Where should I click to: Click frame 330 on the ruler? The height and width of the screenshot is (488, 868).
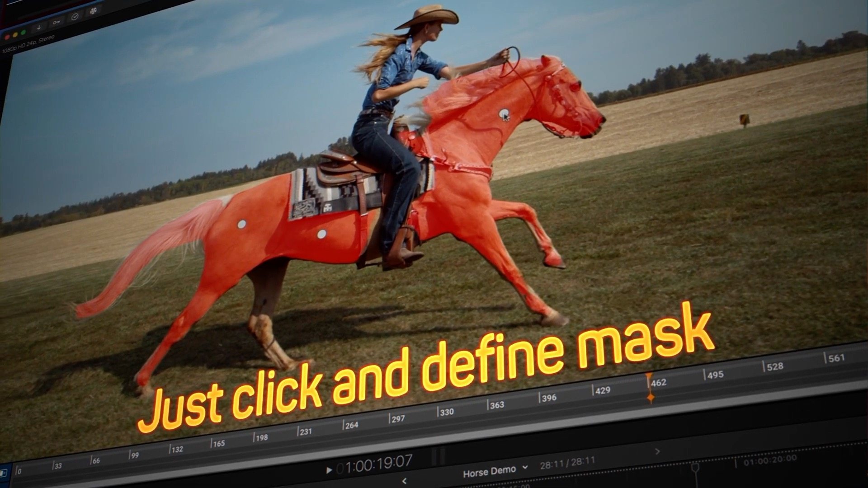click(x=446, y=412)
